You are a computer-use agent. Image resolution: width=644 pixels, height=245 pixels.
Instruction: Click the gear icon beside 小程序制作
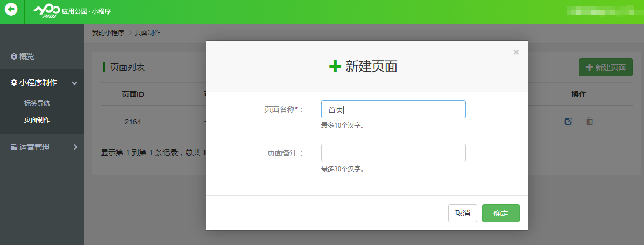[x=14, y=82]
